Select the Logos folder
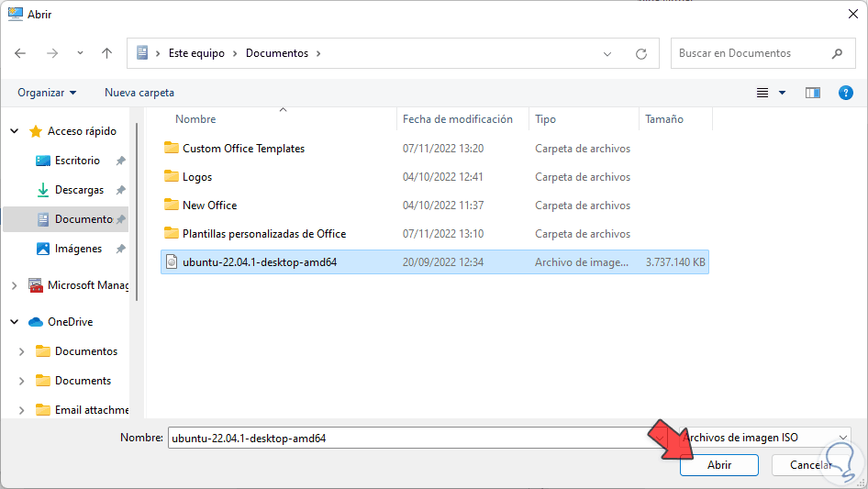Screen dimensions: 868x489 pos(197,177)
